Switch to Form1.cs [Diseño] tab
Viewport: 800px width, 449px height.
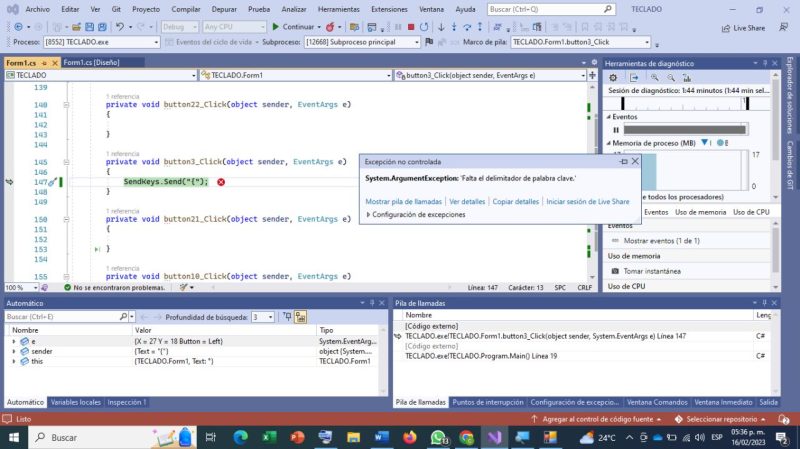tap(91, 63)
